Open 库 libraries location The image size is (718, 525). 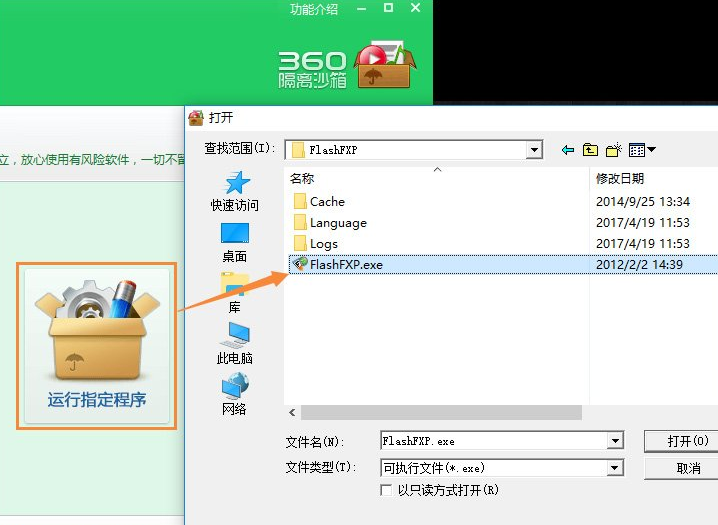coord(234,293)
